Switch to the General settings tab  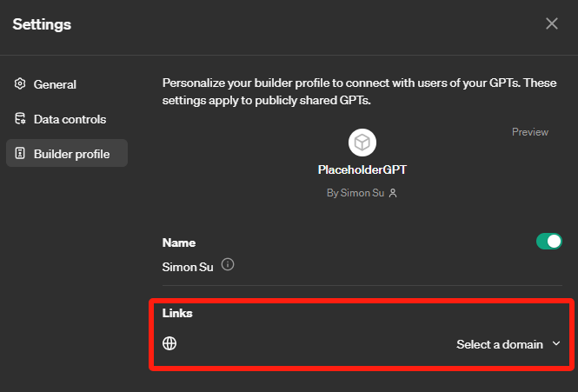coord(55,84)
